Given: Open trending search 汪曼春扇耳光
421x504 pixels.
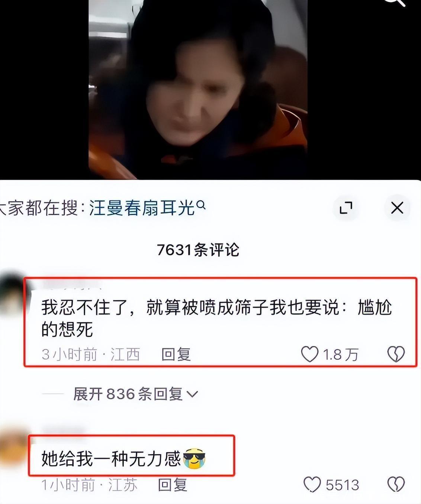Looking at the screenshot, I should point(142,208).
